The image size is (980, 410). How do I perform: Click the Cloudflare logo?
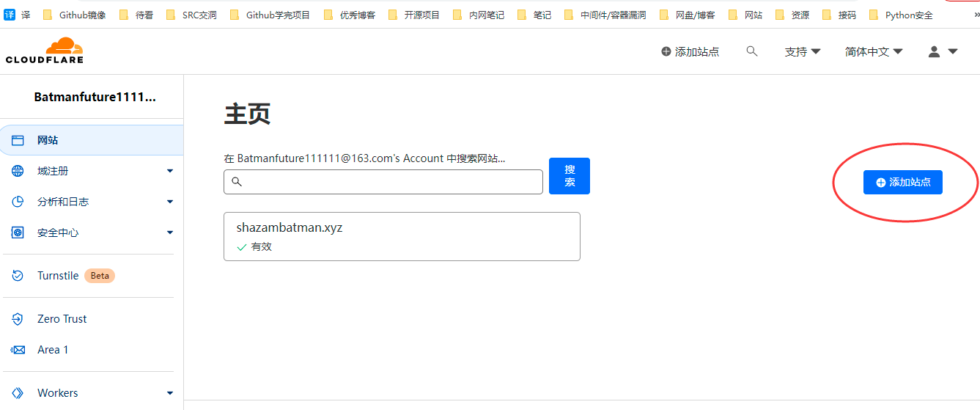[45, 51]
